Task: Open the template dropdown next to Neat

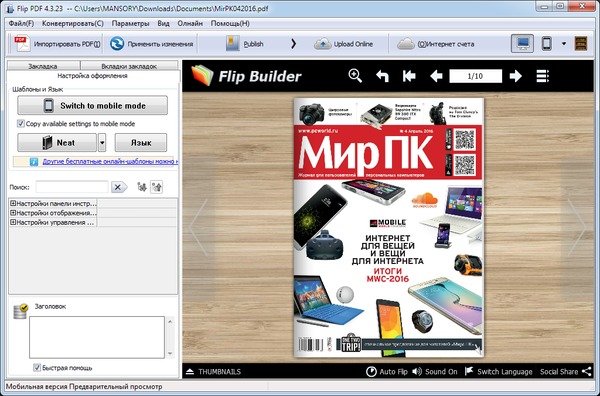Action: [x=102, y=142]
